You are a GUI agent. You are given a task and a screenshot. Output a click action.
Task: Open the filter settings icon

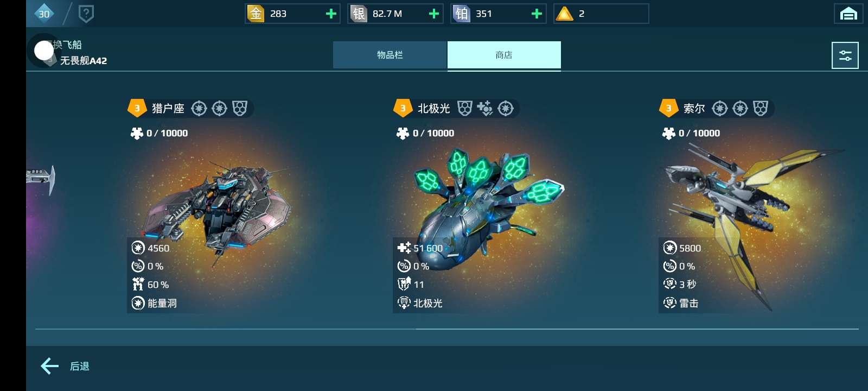845,55
